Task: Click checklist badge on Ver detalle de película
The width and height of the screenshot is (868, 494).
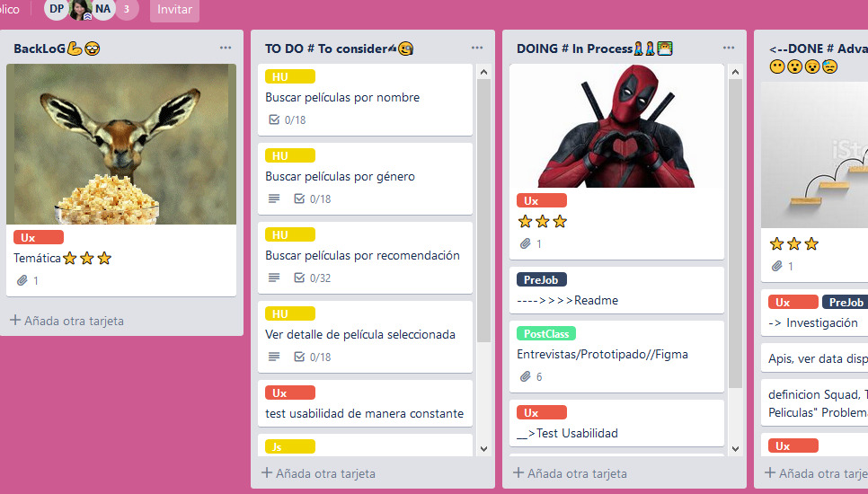Action: (x=312, y=357)
